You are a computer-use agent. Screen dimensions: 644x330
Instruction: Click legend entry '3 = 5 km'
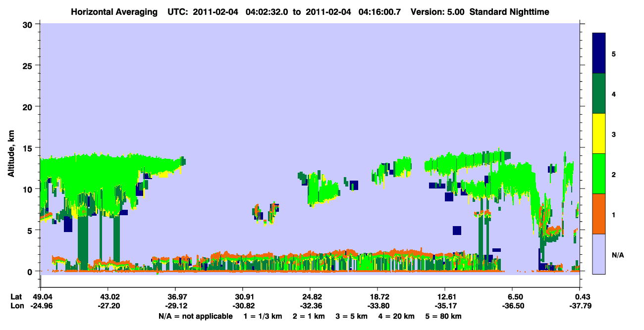351,316
